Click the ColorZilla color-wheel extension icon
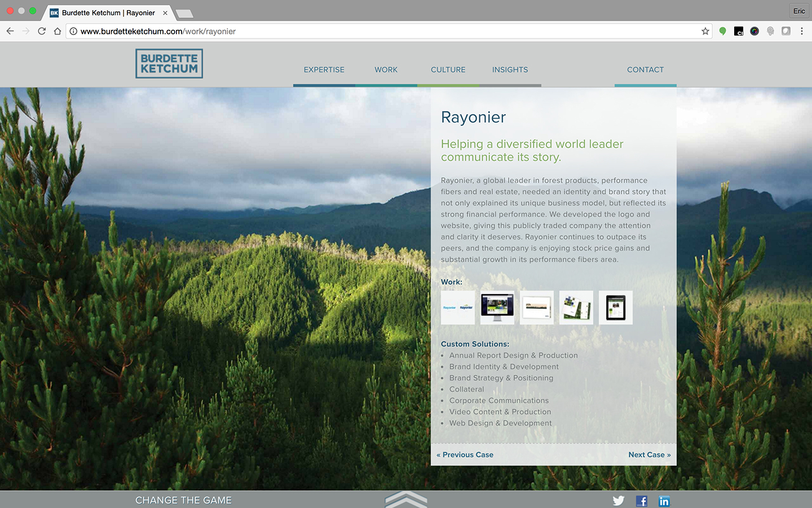812x508 pixels. [754, 31]
